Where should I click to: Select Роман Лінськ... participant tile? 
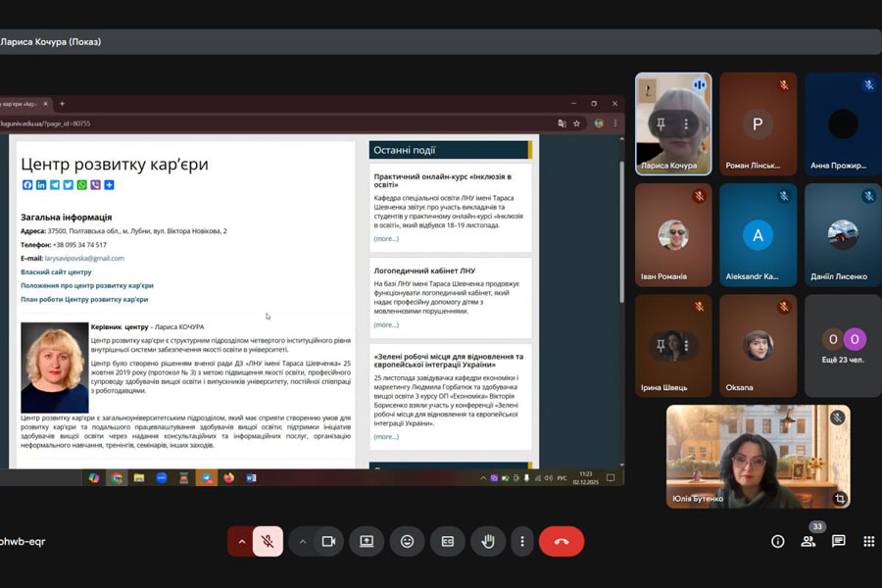(759, 123)
